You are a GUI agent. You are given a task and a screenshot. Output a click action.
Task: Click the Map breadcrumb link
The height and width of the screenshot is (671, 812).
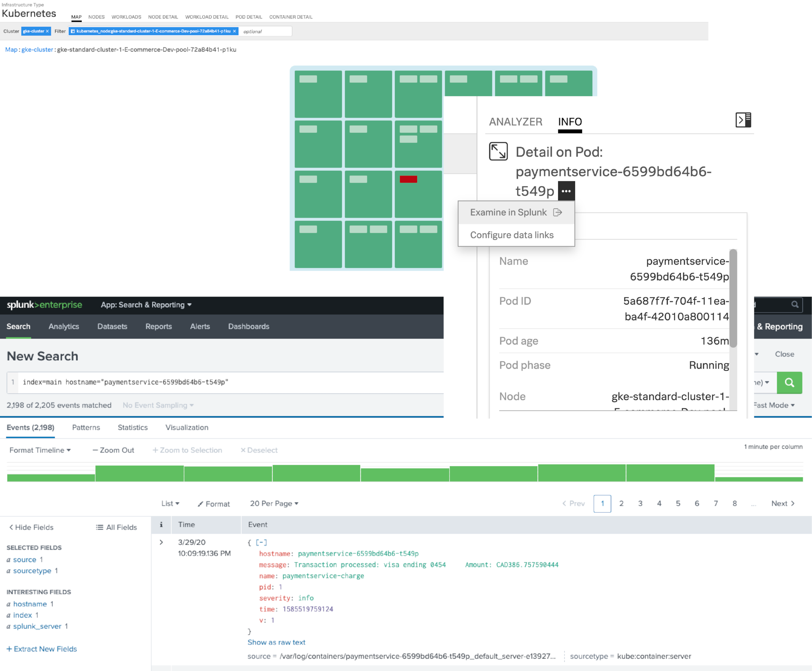point(11,50)
